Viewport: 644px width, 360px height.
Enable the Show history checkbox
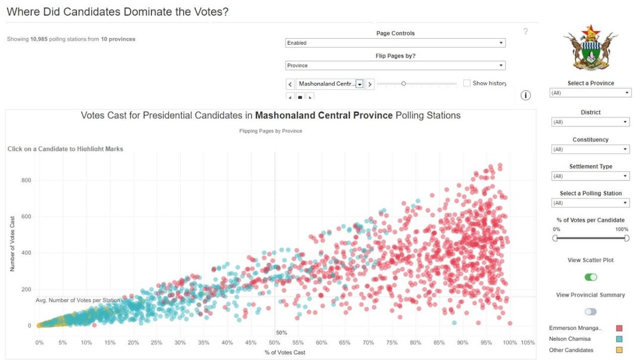click(466, 83)
